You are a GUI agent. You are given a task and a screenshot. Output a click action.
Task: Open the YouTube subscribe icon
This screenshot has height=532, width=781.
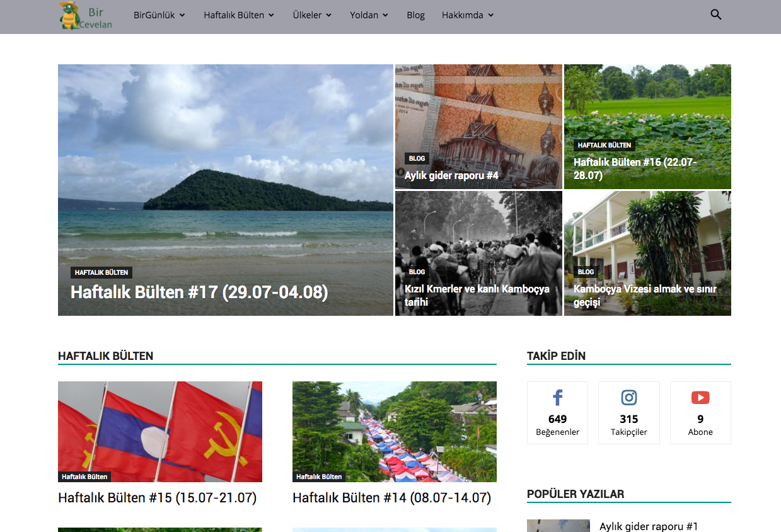(x=700, y=398)
